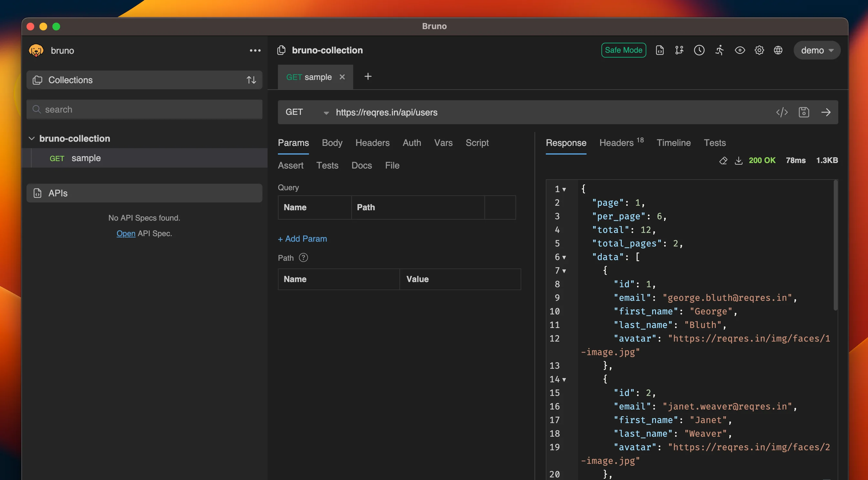Save the request with the disk icon
This screenshot has width=868, height=480.
coord(804,112)
